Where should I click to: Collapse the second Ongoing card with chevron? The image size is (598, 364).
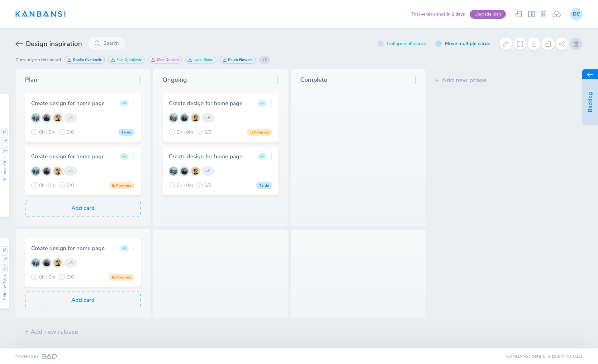pyautogui.click(x=262, y=156)
